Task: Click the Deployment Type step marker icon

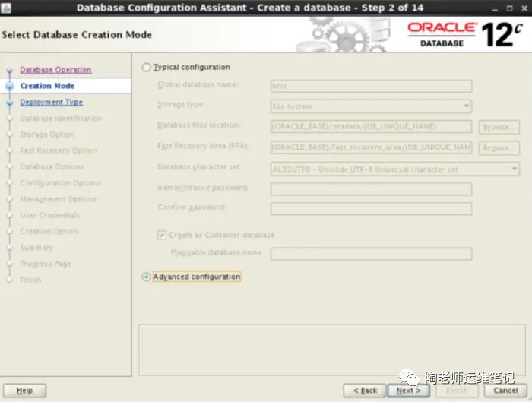Action: pyautogui.click(x=9, y=103)
